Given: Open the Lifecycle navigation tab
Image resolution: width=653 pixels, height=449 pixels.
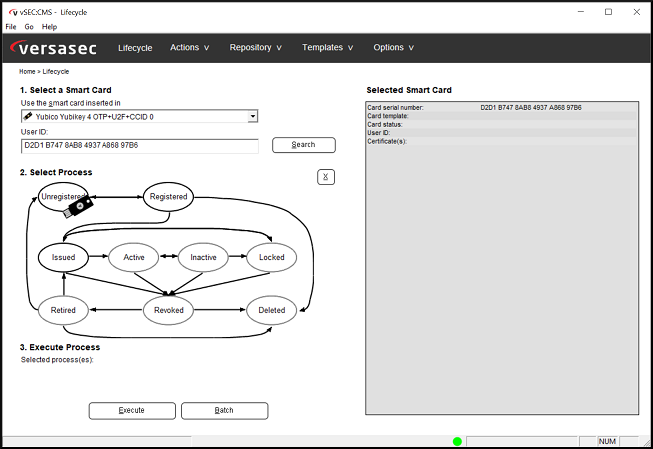Looking at the screenshot, I should (135, 47).
